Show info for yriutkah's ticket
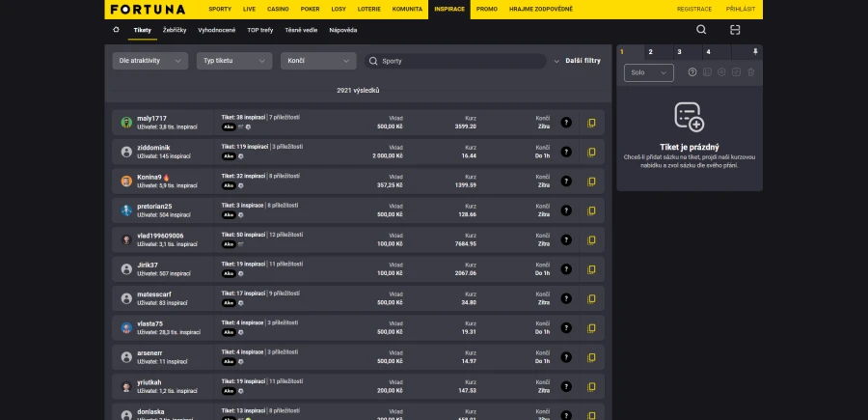Viewport: 868px width, 420px height. coord(566,387)
